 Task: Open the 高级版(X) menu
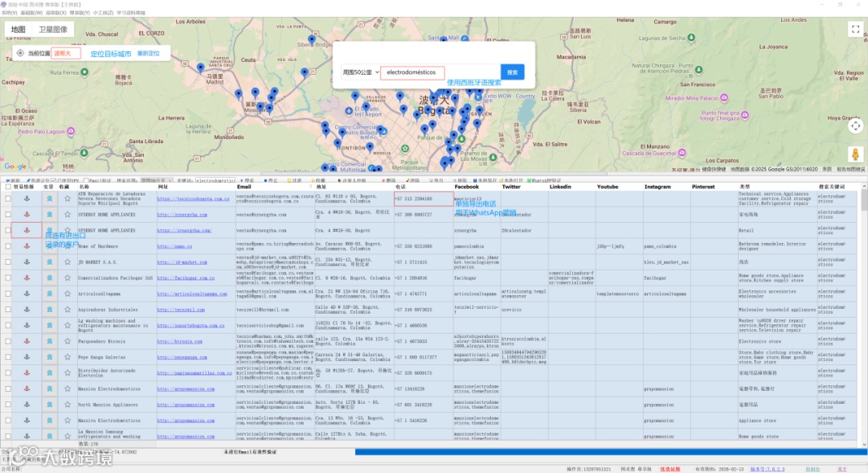tap(56, 12)
